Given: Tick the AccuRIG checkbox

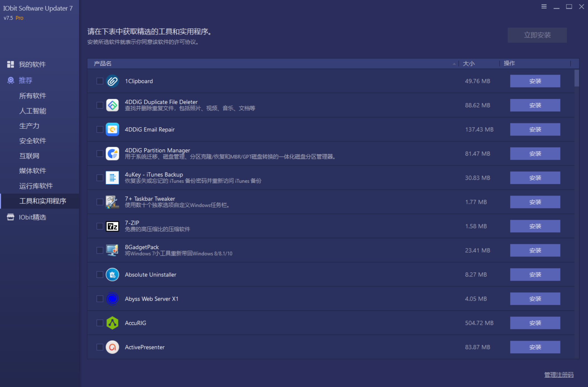Looking at the screenshot, I should (x=100, y=323).
